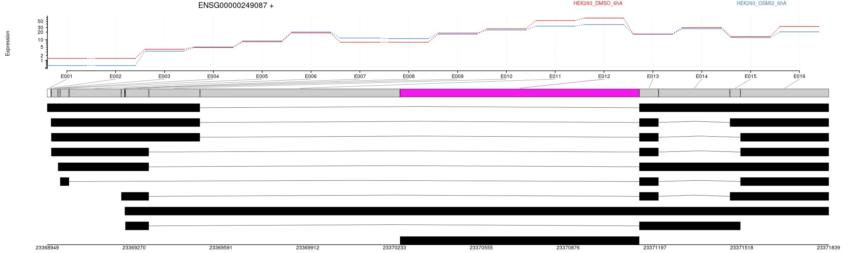Viewport: 868px width, 253px height.
Task: Click exon label E012
Action: point(604,76)
